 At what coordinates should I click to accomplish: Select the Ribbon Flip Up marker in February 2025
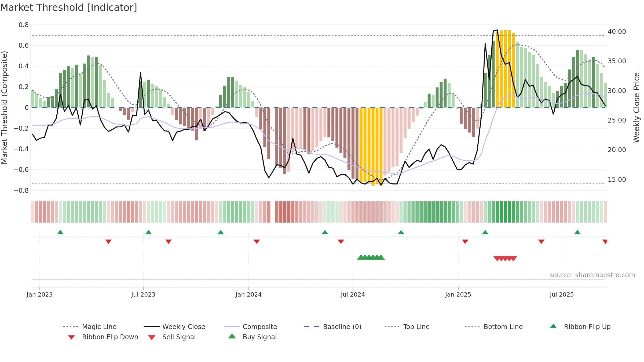tap(485, 232)
